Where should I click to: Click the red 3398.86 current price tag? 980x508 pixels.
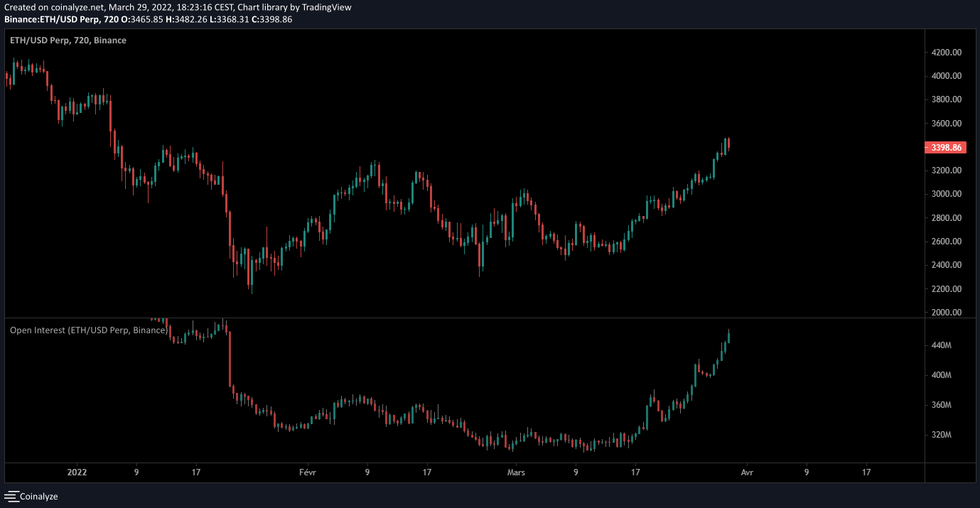(946, 148)
